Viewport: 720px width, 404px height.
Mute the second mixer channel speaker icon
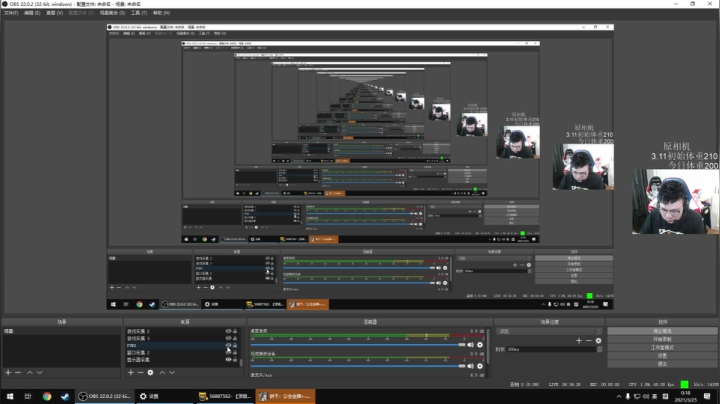point(470,366)
